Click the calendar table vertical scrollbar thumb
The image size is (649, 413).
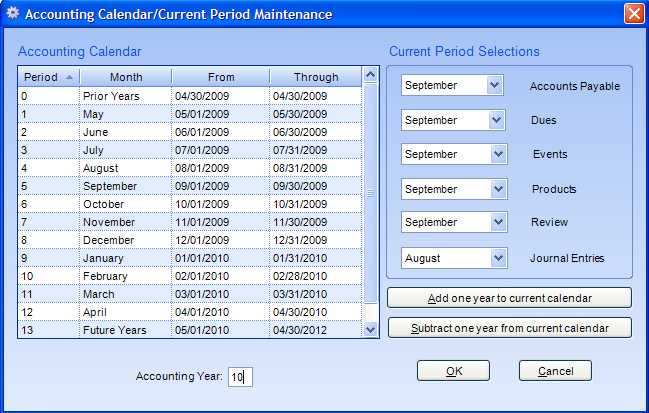click(x=370, y=193)
